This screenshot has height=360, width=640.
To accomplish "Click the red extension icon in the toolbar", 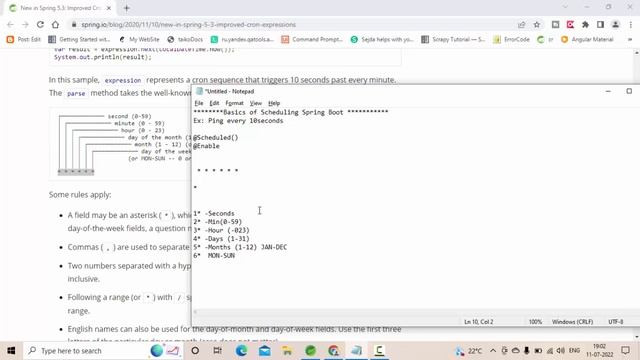I will tap(570, 24).
